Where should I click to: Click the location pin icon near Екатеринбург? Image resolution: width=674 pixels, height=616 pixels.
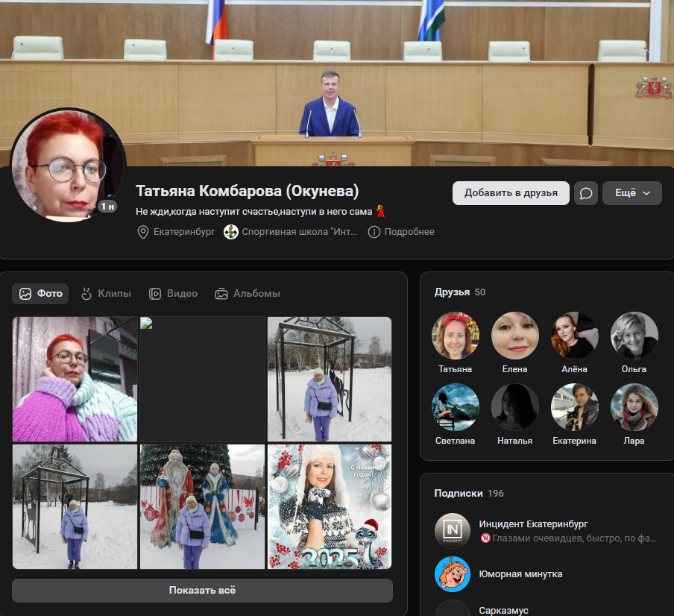[142, 232]
